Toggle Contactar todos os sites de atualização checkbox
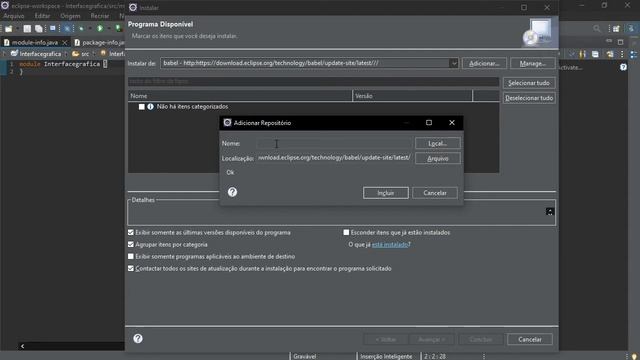 (x=131, y=269)
